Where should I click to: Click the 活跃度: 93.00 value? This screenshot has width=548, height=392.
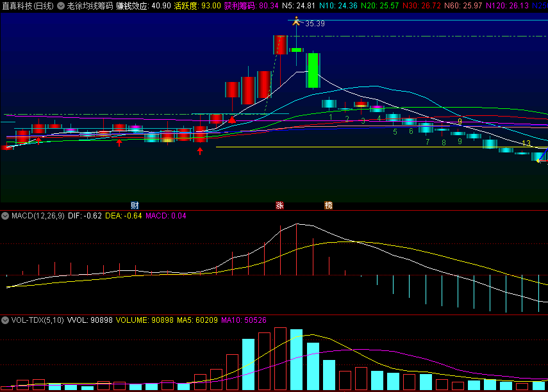click(x=197, y=6)
